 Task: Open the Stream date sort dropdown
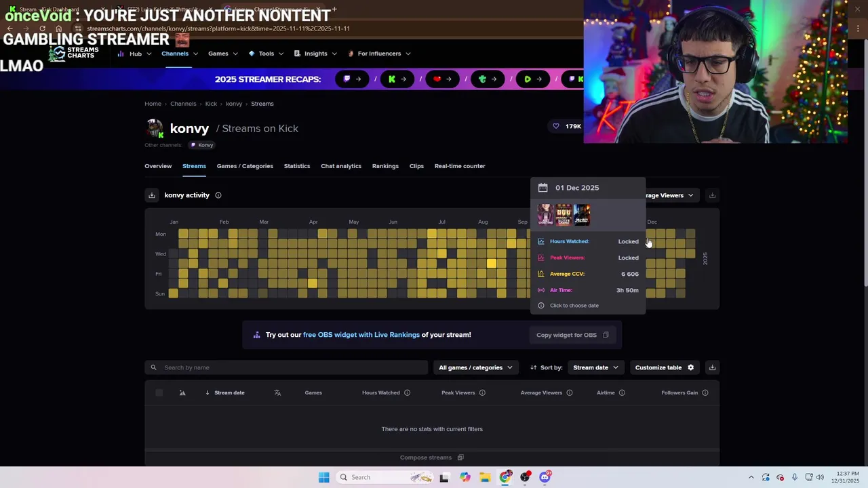pos(595,367)
